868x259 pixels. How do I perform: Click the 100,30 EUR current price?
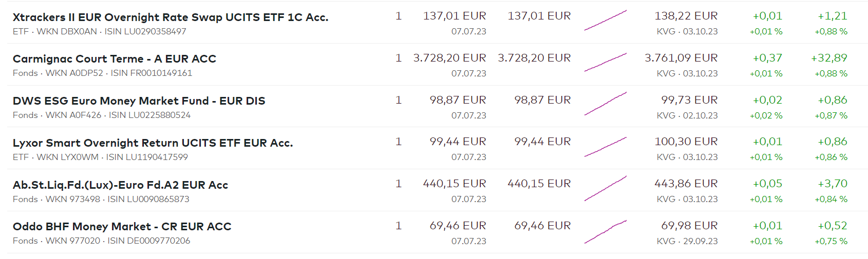pos(686,142)
